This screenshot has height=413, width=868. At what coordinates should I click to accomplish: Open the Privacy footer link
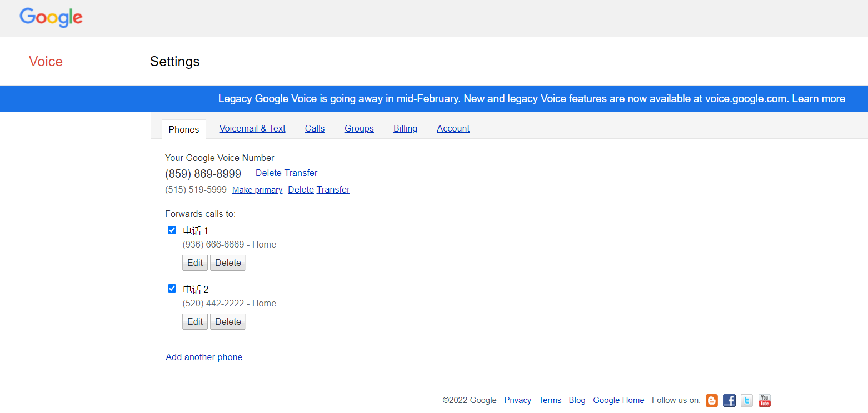pos(517,400)
